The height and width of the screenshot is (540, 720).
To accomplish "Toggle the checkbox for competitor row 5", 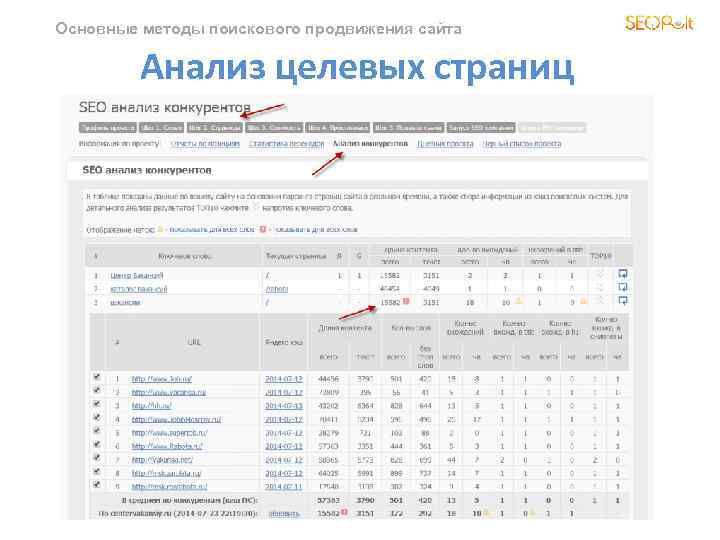I will click(96, 431).
